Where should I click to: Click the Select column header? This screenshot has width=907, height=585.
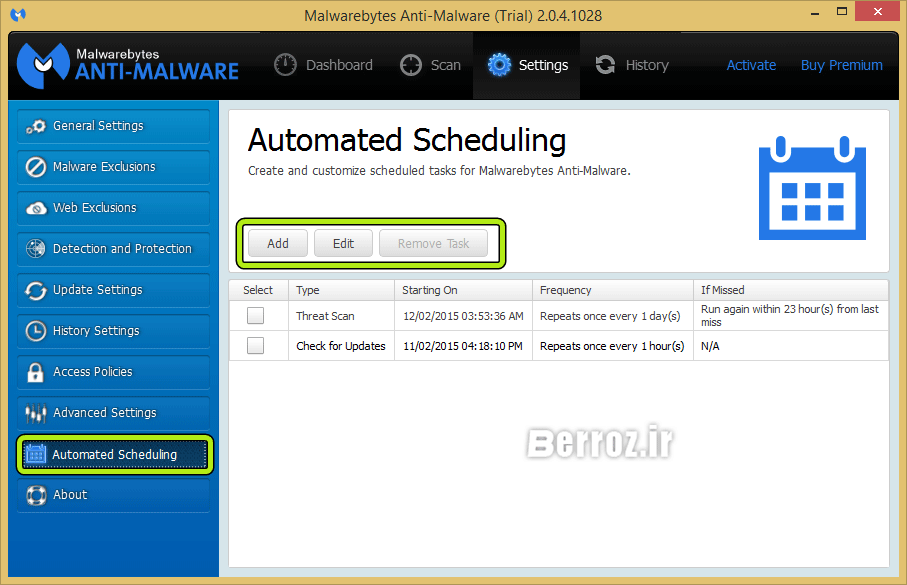tap(259, 290)
